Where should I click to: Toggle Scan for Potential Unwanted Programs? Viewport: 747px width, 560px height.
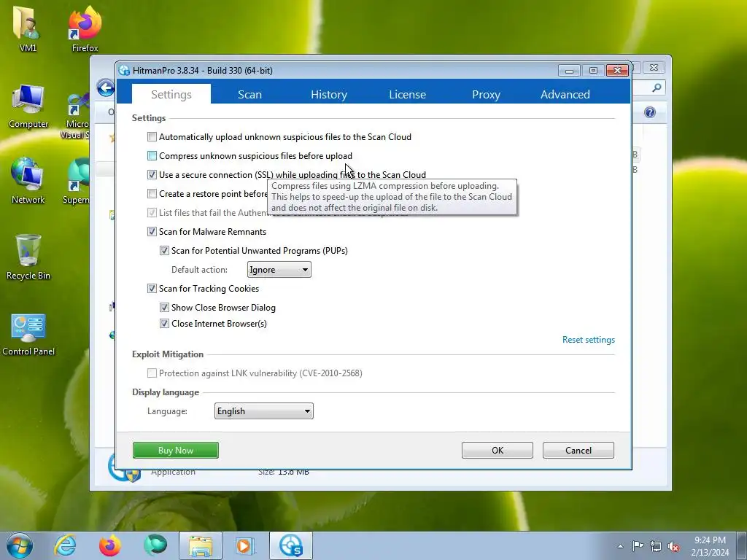pyautogui.click(x=164, y=251)
